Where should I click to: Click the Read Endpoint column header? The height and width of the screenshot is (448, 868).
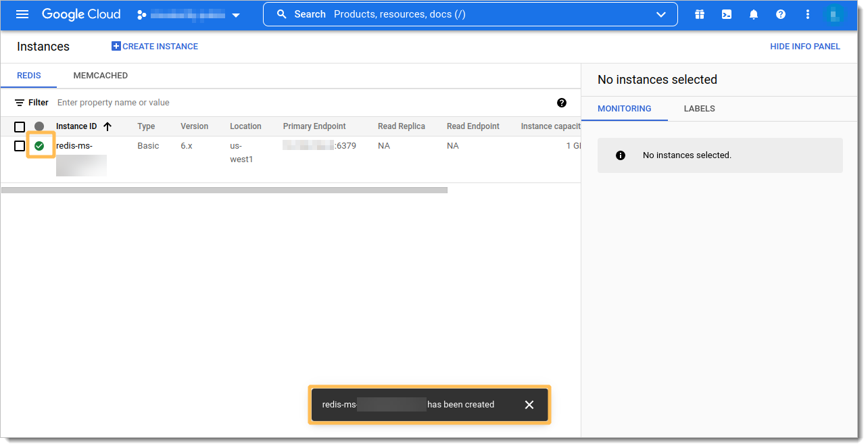coord(473,126)
